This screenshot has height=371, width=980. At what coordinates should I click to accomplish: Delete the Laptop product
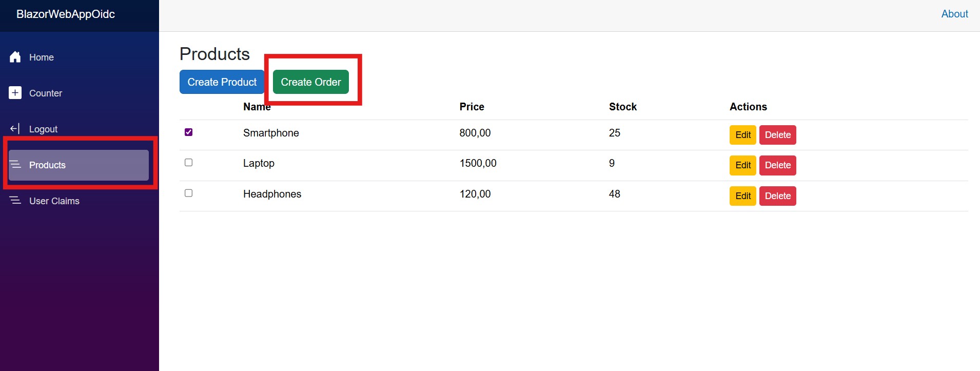(777, 165)
